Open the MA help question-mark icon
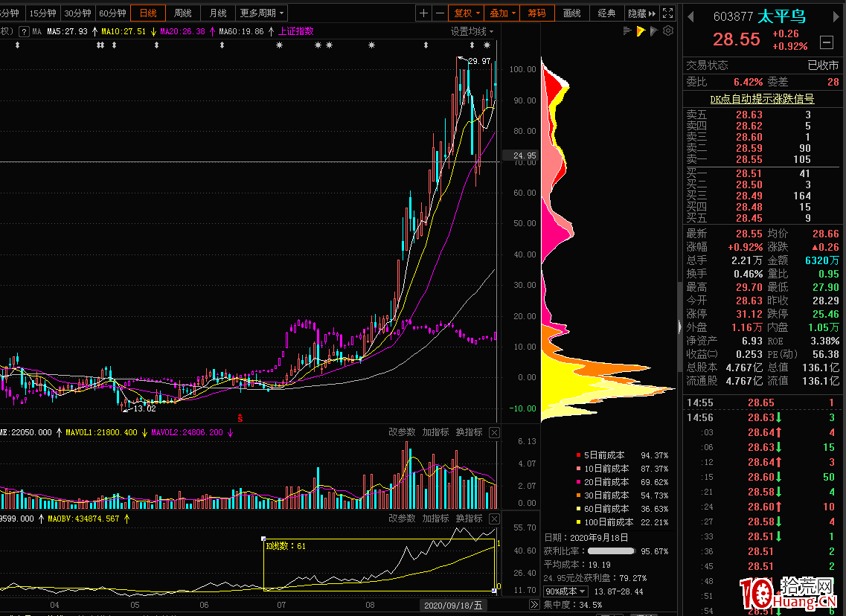 pyautogui.click(x=24, y=31)
